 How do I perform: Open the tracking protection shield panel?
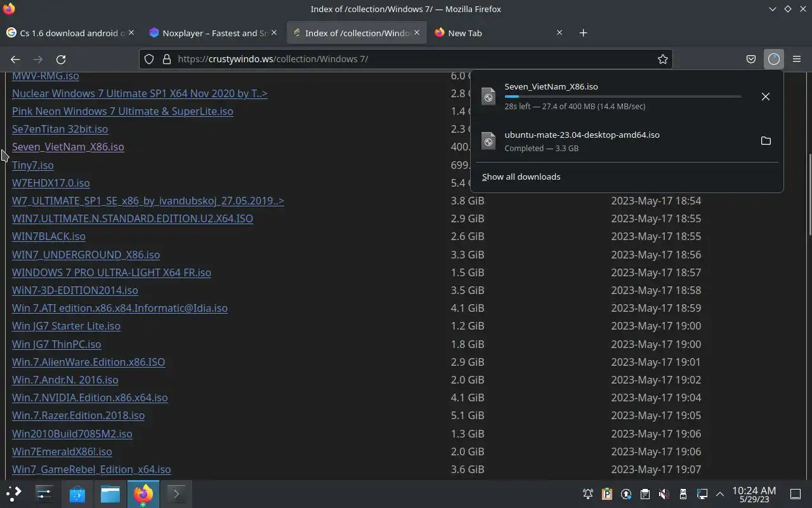point(149,59)
